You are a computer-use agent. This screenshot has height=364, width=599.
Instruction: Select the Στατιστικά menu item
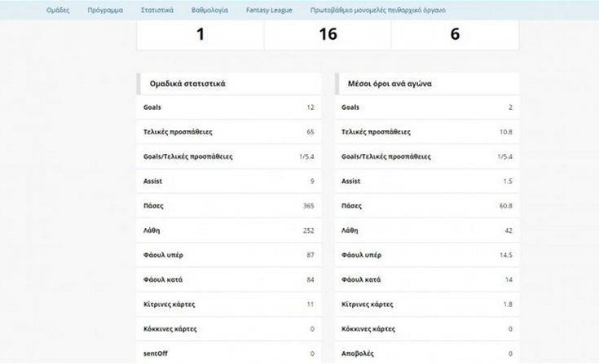(x=159, y=11)
